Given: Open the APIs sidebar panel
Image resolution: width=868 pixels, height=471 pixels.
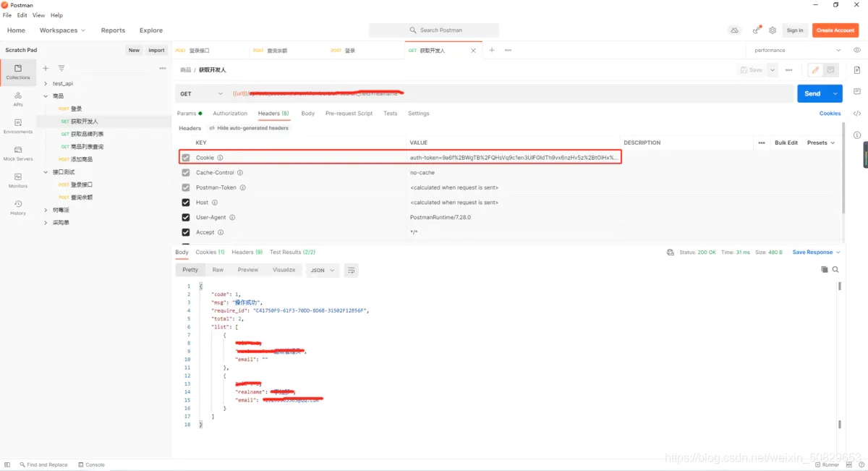Looking at the screenshot, I should tap(18, 98).
